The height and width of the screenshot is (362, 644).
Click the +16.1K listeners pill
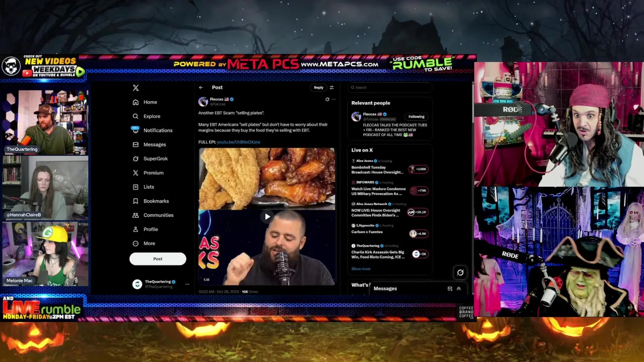pos(417,212)
